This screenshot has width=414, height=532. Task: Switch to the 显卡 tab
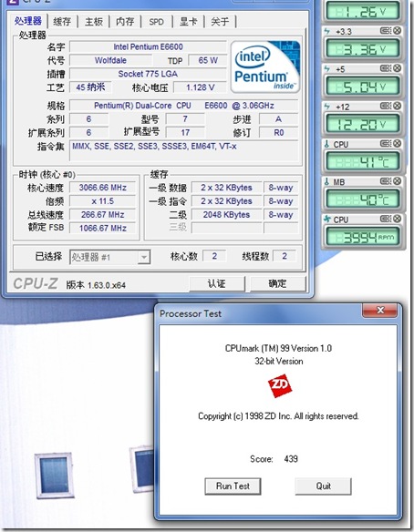[188, 22]
